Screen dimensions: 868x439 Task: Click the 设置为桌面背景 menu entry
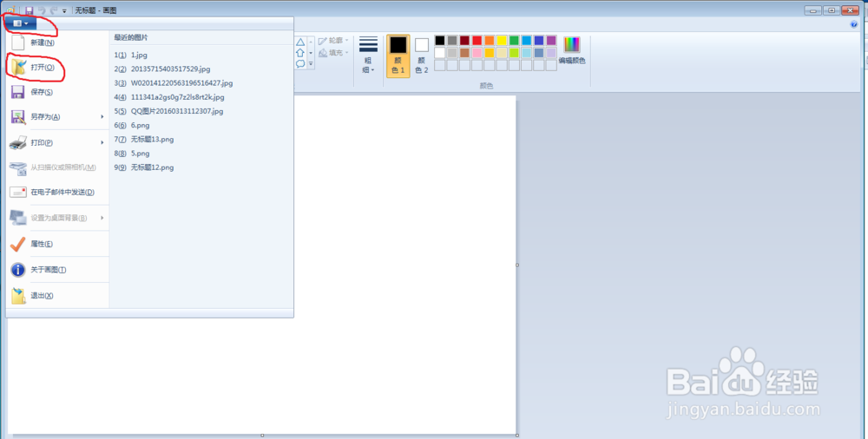click(x=57, y=218)
